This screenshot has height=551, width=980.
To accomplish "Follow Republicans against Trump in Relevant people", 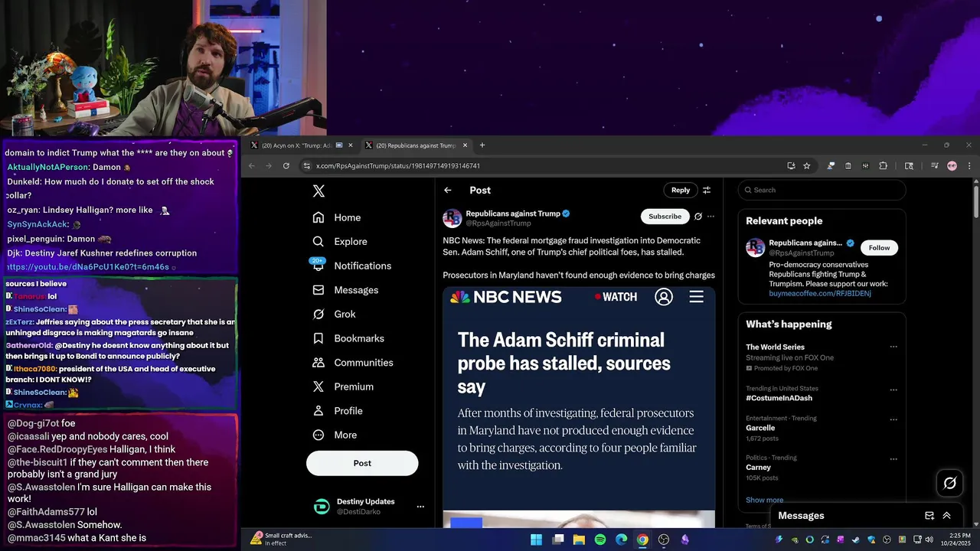I will coord(879,248).
